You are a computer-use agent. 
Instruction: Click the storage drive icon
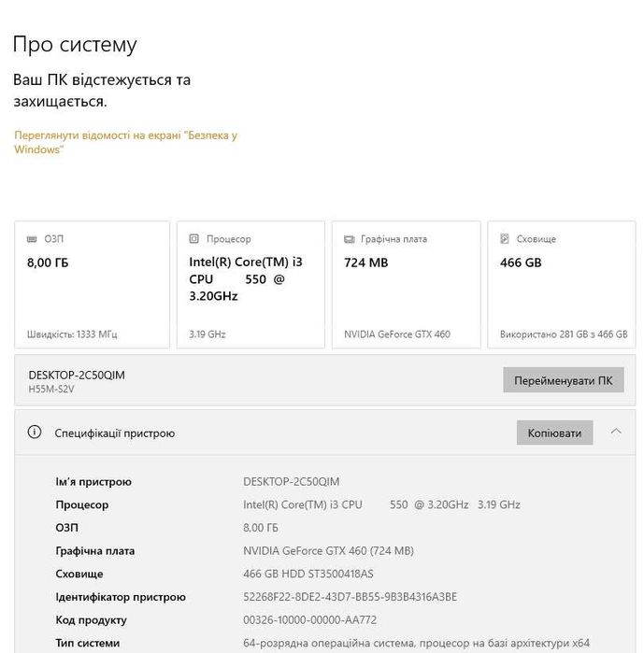505,239
